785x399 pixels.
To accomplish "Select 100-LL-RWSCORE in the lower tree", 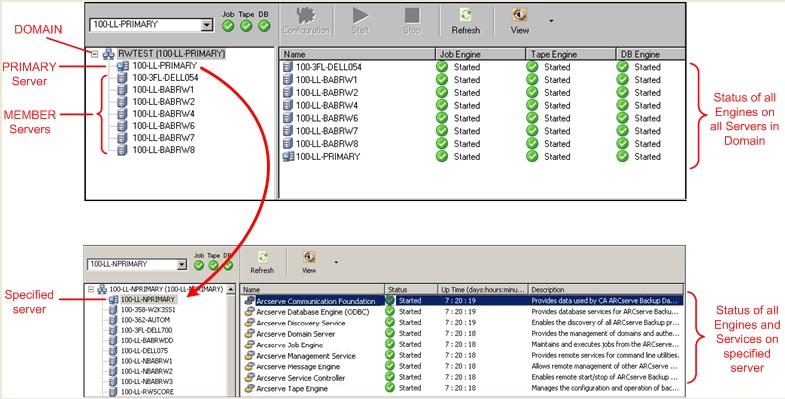I will (x=147, y=391).
